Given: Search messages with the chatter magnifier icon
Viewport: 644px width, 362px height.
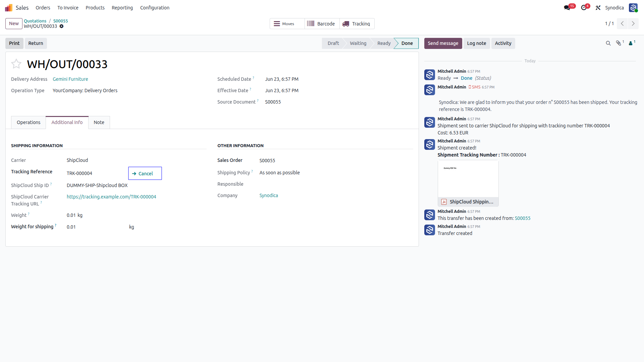Looking at the screenshot, I should 608,43.
